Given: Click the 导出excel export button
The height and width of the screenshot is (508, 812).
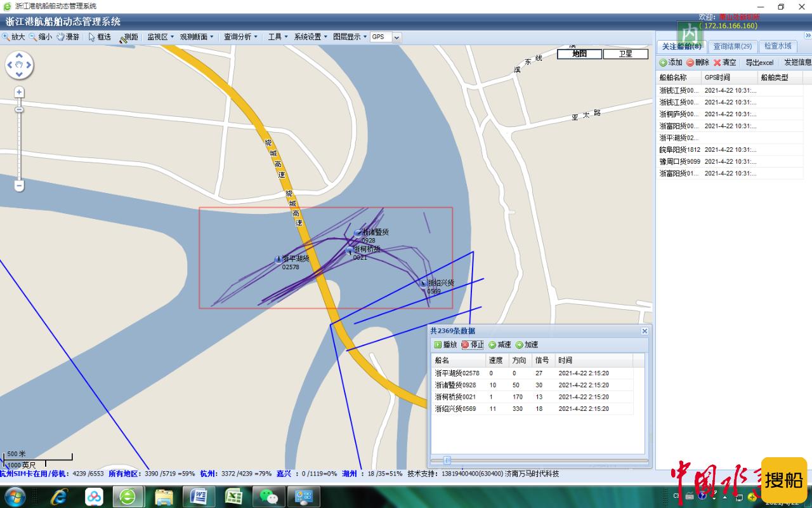Looking at the screenshot, I should [759, 62].
